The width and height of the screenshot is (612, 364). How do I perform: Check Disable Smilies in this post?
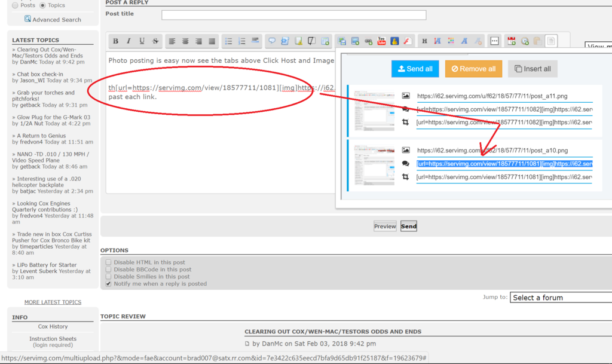tap(109, 277)
